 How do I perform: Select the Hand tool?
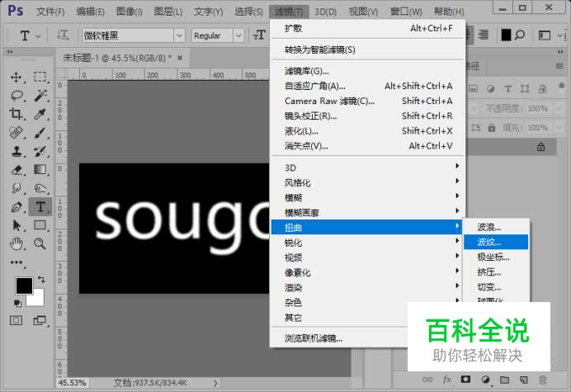[x=16, y=243]
